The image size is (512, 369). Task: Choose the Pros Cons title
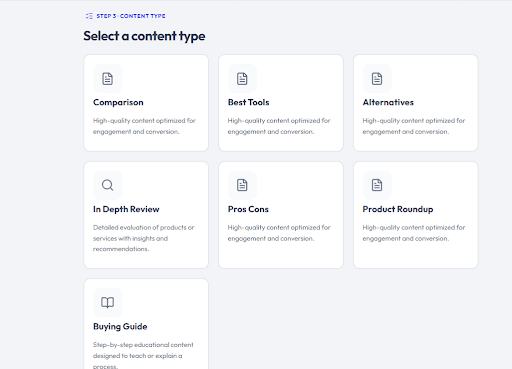[248, 209]
